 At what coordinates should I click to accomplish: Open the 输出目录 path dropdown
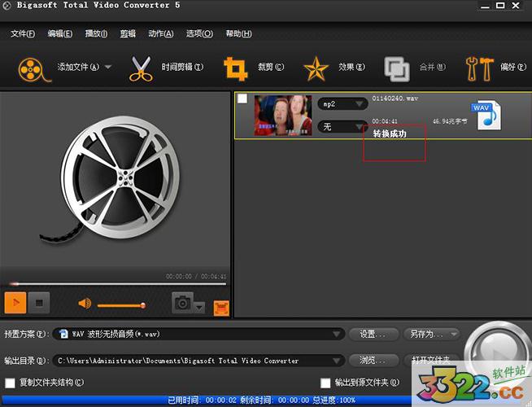click(198, 361)
